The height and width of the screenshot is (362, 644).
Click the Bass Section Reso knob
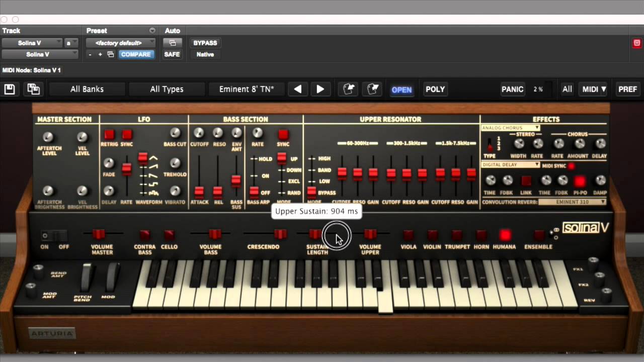point(217,133)
